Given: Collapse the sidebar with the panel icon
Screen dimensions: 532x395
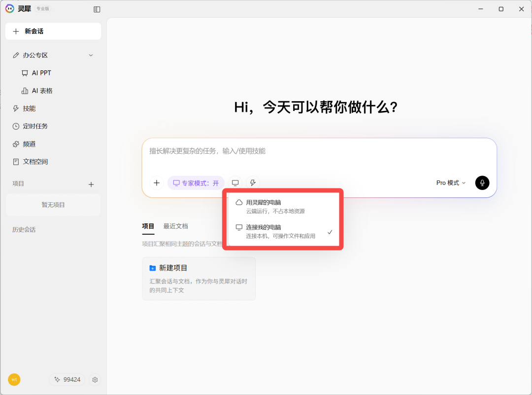Looking at the screenshot, I should tap(97, 9).
